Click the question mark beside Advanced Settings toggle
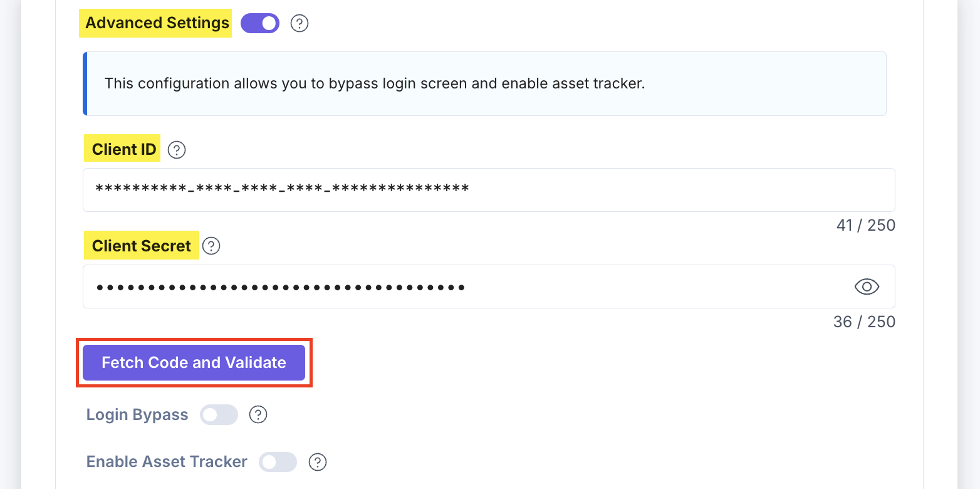Screen dimensions: 980x489 (x=300, y=23)
